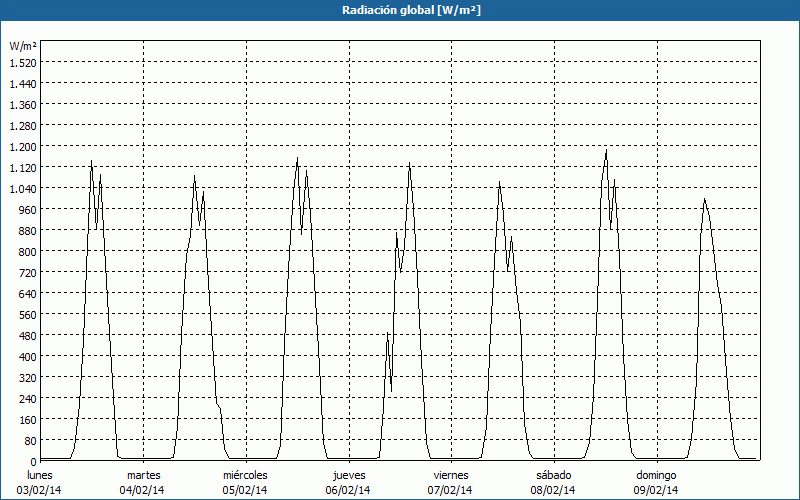The height and width of the screenshot is (500, 800).
Task: Click the date 09/02/14
Action: tap(656, 490)
